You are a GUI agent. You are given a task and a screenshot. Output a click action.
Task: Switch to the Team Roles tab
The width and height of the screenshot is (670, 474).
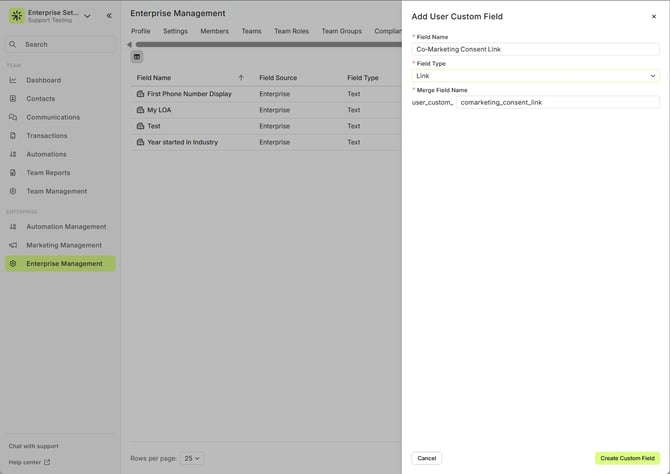tap(291, 31)
